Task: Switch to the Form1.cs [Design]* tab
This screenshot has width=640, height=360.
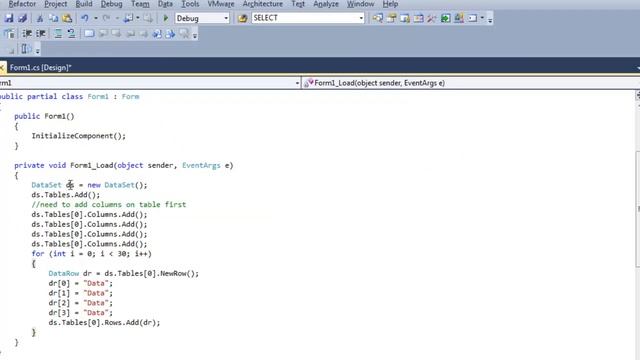Action: coord(40,67)
